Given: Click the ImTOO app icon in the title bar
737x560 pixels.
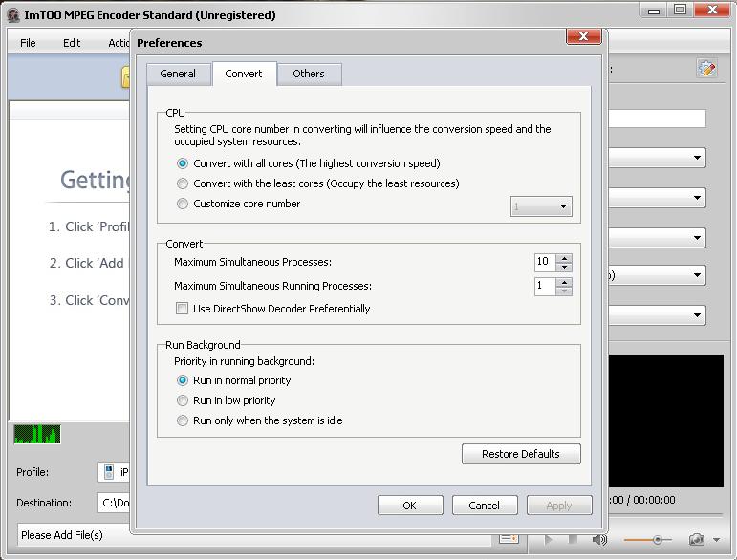Looking at the screenshot, I should pyautogui.click(x=13, y=15).
